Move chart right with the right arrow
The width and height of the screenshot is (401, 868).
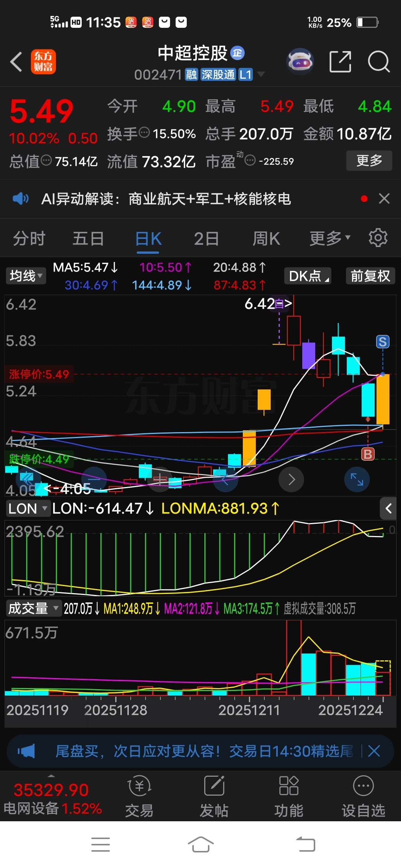tap(291, 480)
